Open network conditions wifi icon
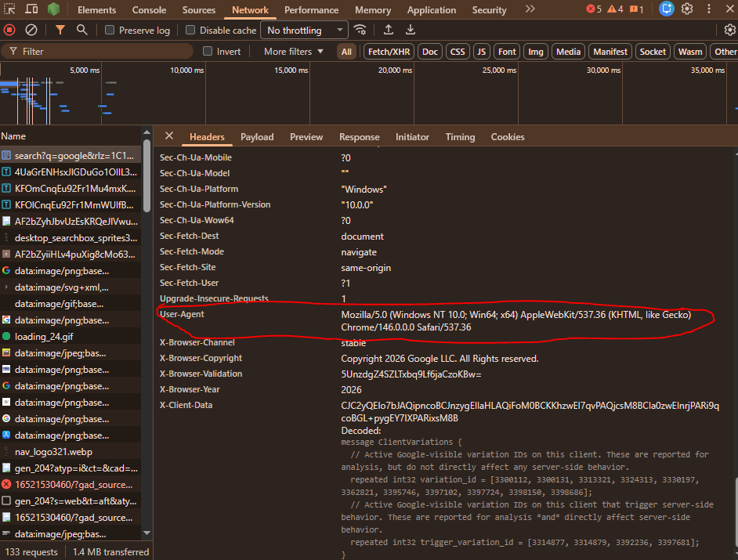The height and width of the screenshot is (560, 738). point(360,30)
